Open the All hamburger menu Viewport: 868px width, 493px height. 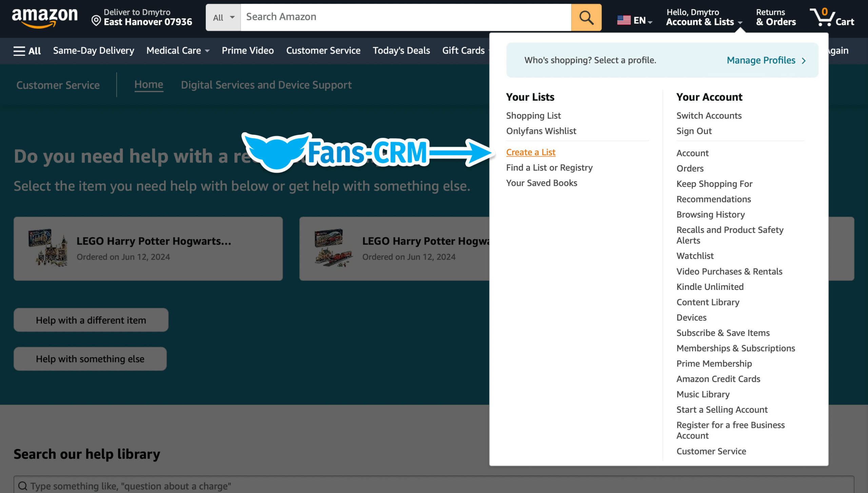pyautogui.click(x=27, y=51)
